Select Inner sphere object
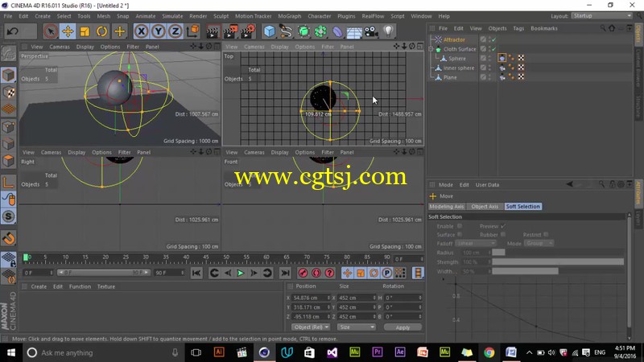Image resolution: width=644 pixels, height=362 pixels. (458, 68)
